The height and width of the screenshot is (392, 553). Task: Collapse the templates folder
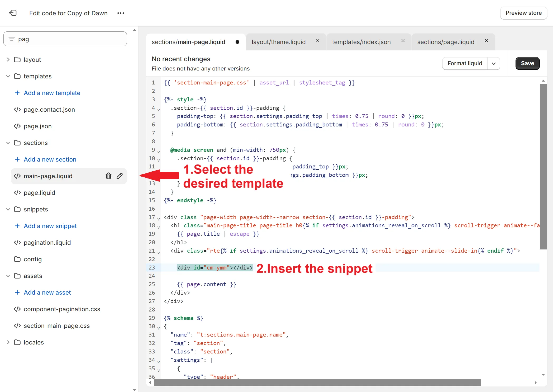(x=8, y=76)
